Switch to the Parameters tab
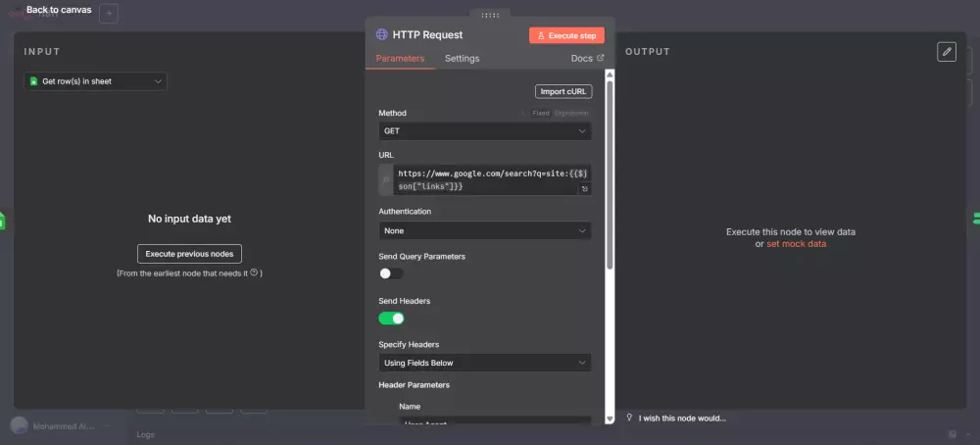The image size is (980, 445). [x=400, y=58]
